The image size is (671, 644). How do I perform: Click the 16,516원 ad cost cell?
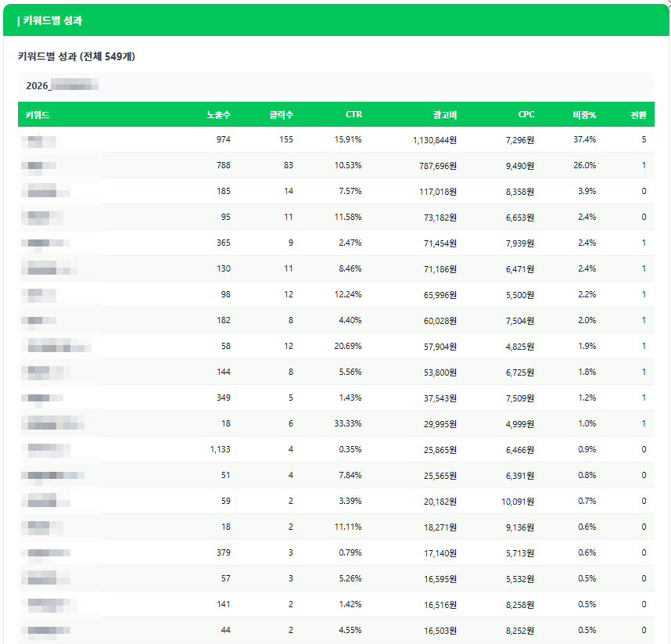coord(440,605)
